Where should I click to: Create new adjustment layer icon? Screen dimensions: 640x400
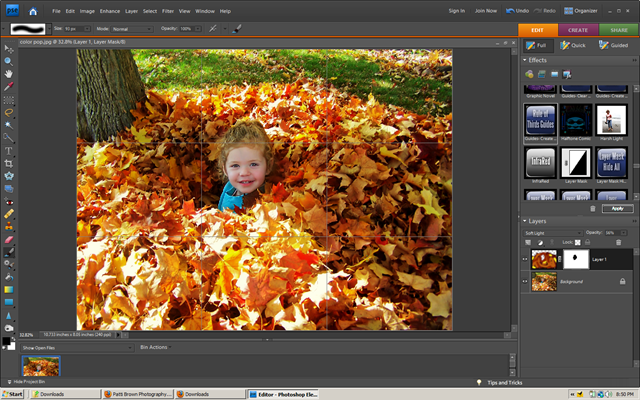click(540, 242)
